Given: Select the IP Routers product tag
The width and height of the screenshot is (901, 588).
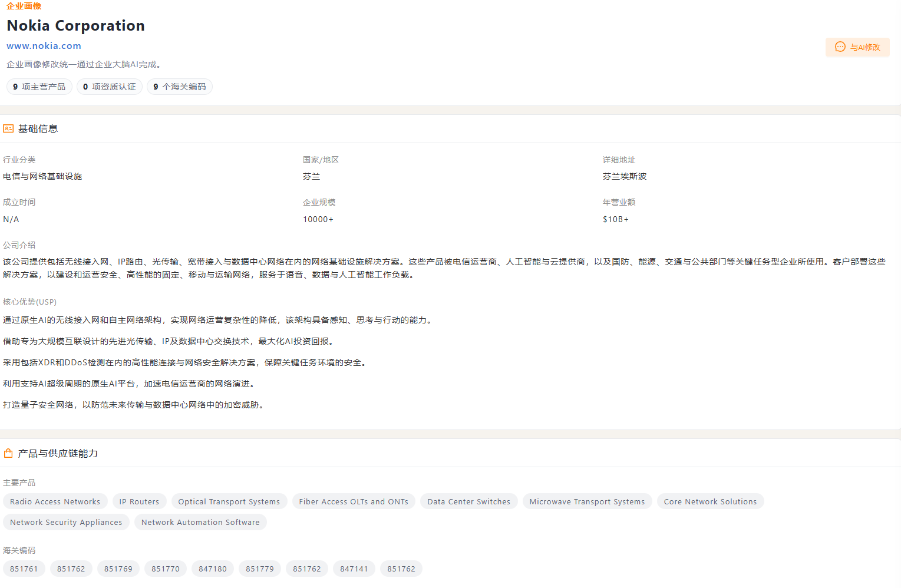Looking at the screenshot, I should 139,501.
